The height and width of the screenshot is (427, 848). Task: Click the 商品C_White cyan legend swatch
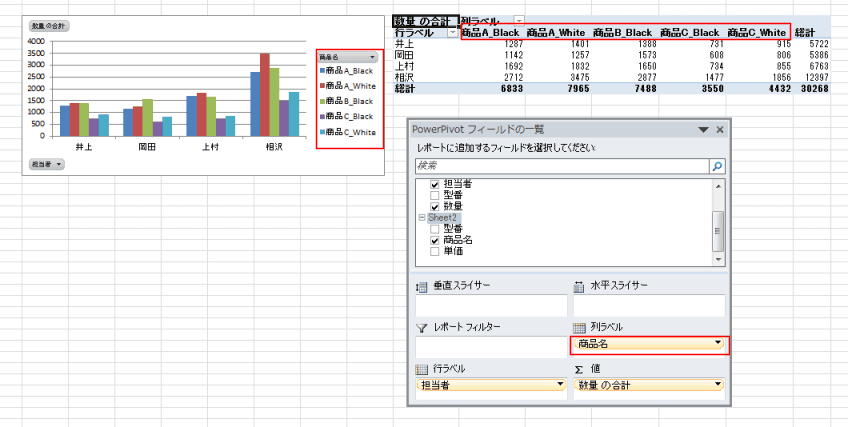(x=322, y=132)
